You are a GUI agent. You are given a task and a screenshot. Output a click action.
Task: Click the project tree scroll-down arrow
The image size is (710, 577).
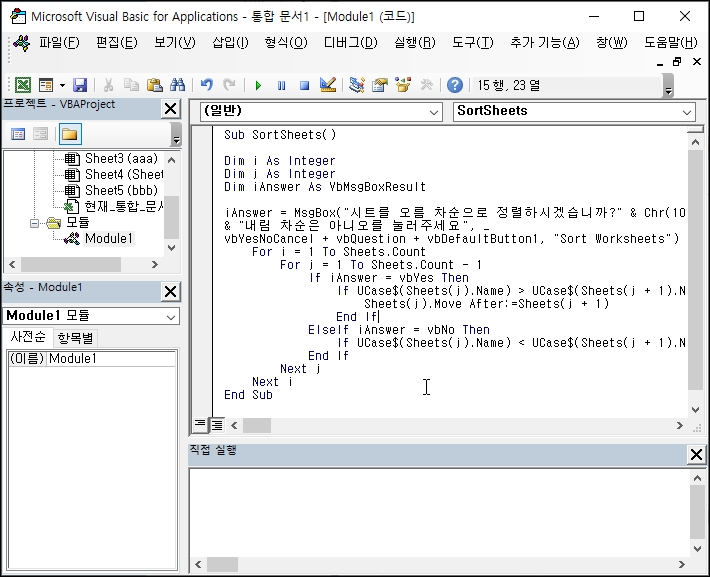point(172,247)
